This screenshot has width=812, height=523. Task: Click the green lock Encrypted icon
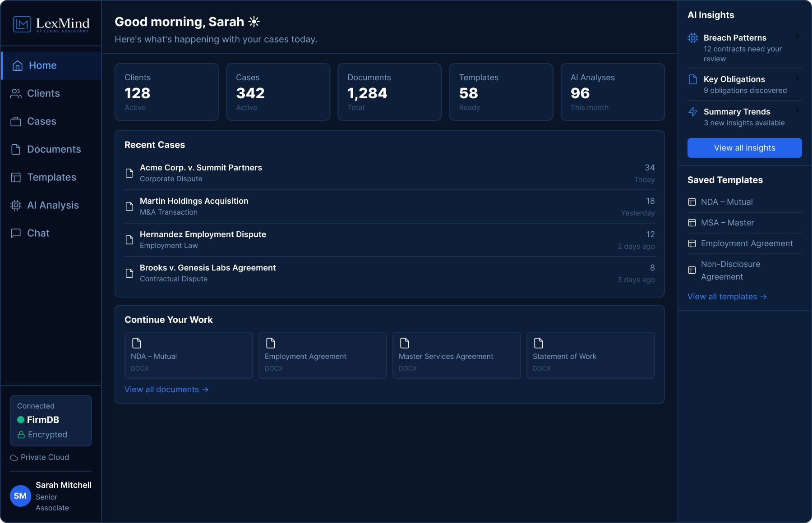tap(21, 435)
